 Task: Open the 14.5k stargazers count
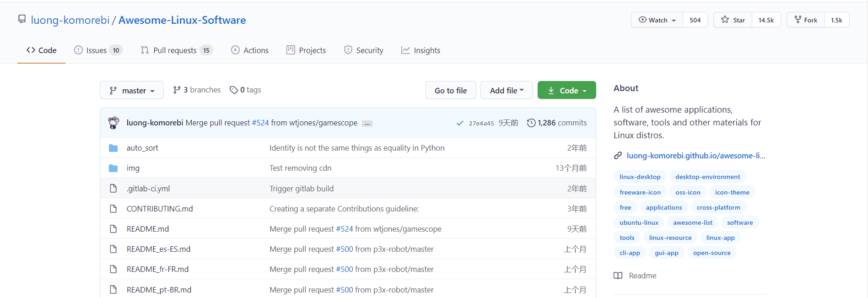click(766, 20)
